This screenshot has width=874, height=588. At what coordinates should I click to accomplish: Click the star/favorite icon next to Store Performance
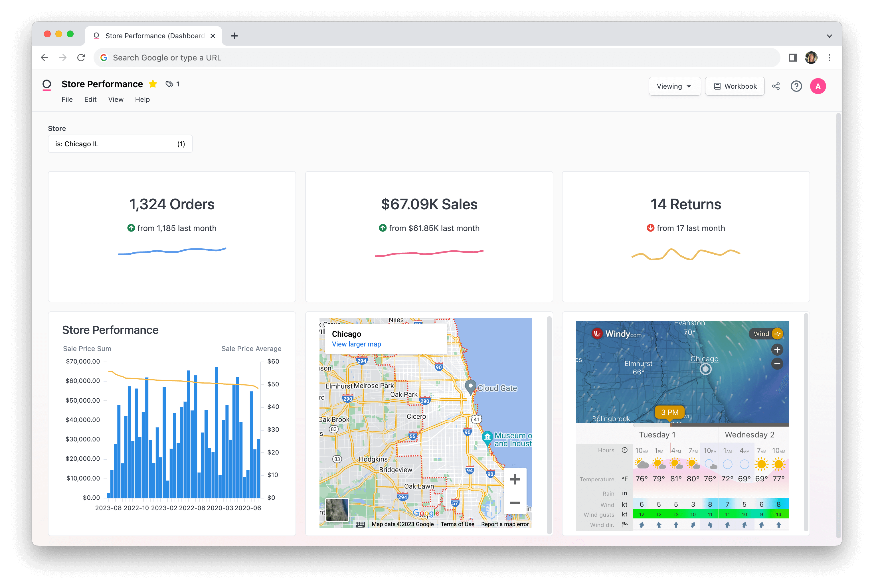153,84
